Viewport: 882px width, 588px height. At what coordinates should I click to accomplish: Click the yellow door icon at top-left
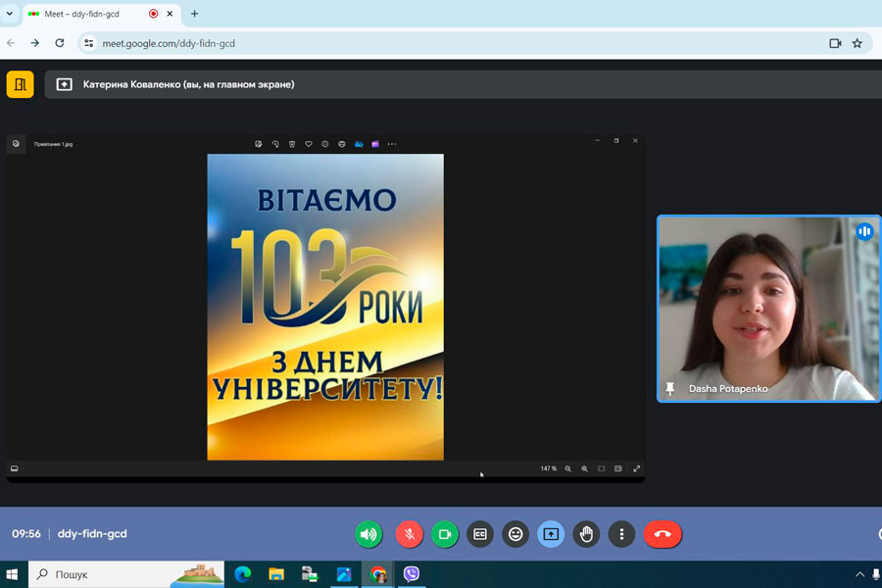point(20,84)
